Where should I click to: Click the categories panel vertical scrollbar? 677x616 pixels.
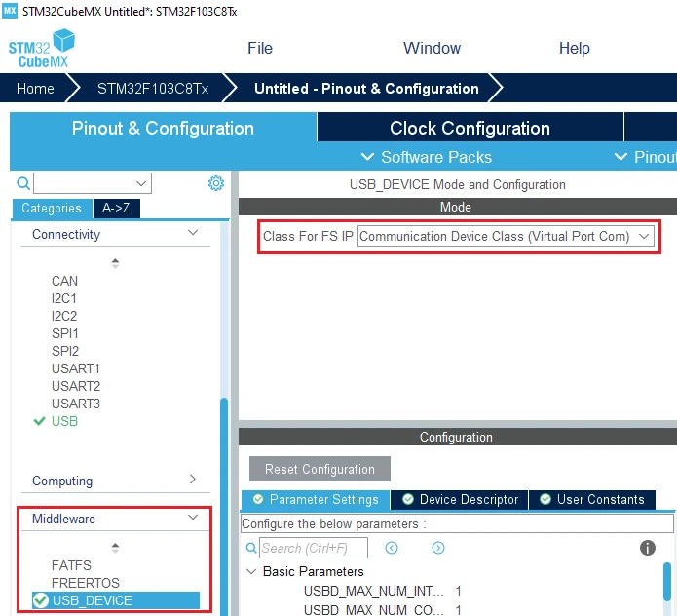(224, 506)
